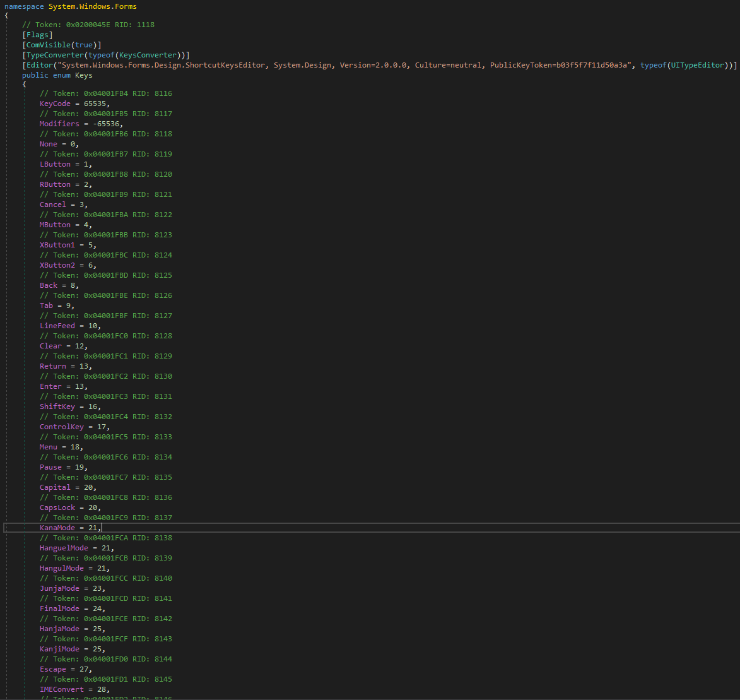Click the Back enum member

coord(48,285)
